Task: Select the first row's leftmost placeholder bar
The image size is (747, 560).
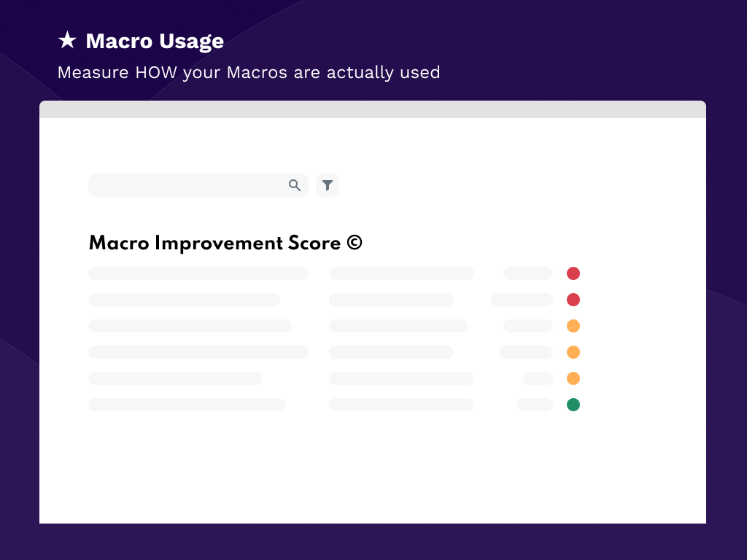Action: point(198,273)
